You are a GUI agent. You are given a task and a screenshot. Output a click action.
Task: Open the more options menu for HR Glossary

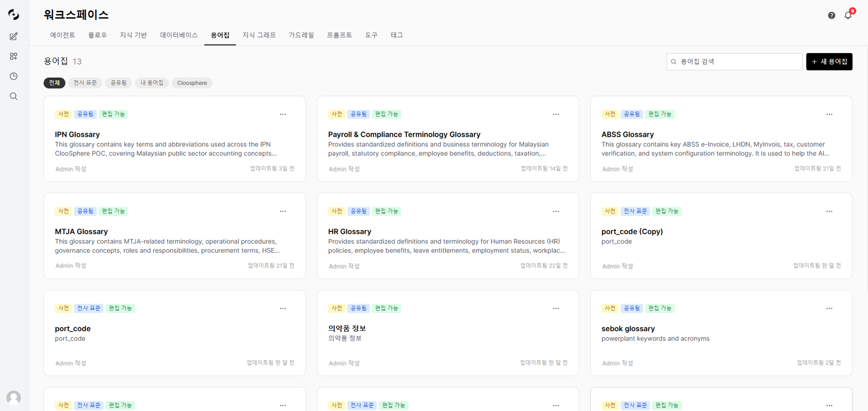(556, 211)
